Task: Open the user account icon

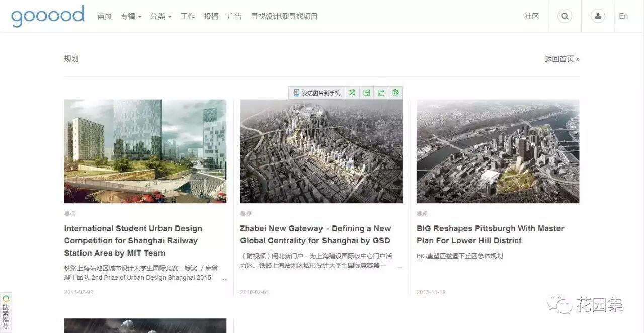Action: [x=598, y=16]
